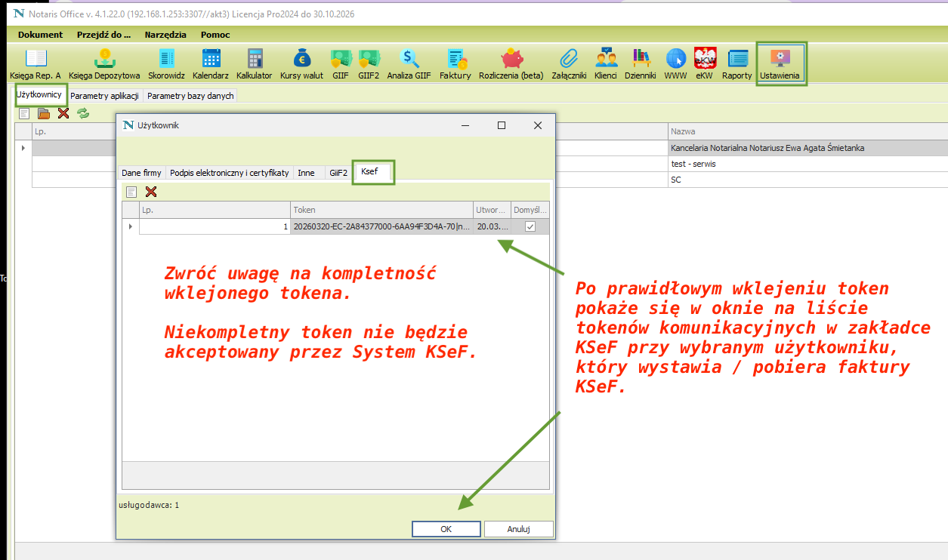Viewport: 948px width, 560px height.
Task: Switch to Podpis elektroniczny i certyfikaty tab
Action: 230,173
